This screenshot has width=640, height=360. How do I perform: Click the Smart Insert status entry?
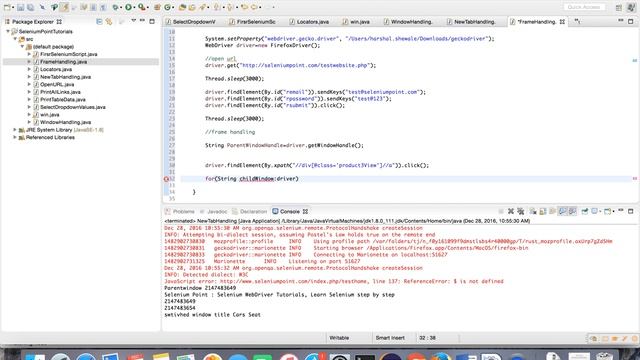click(390, 338)
